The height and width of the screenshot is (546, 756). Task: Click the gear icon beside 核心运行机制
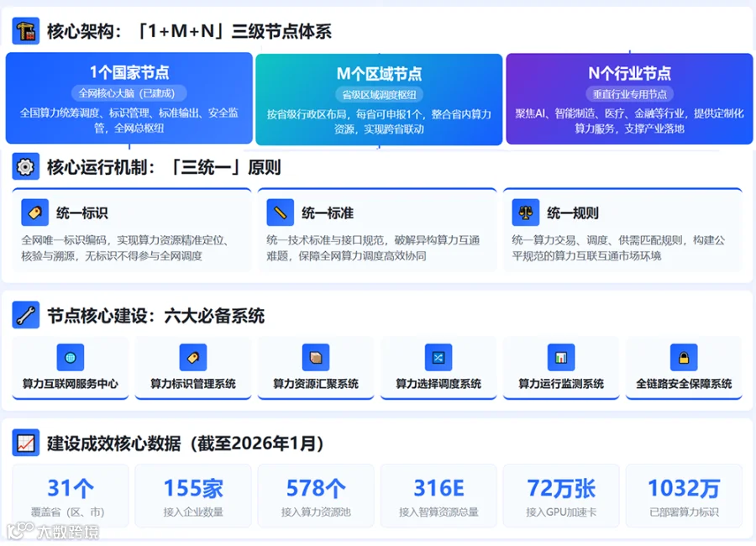click(x=25, y=167)
